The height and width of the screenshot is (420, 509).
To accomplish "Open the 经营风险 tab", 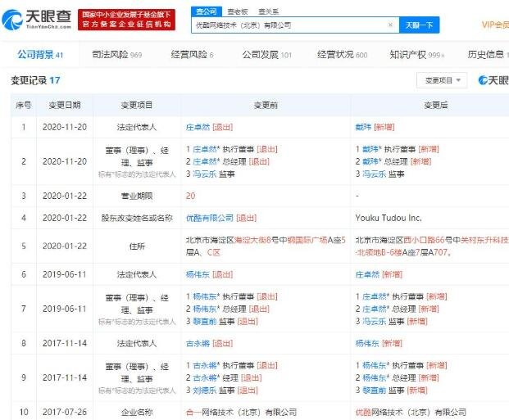I will (192, 55).
